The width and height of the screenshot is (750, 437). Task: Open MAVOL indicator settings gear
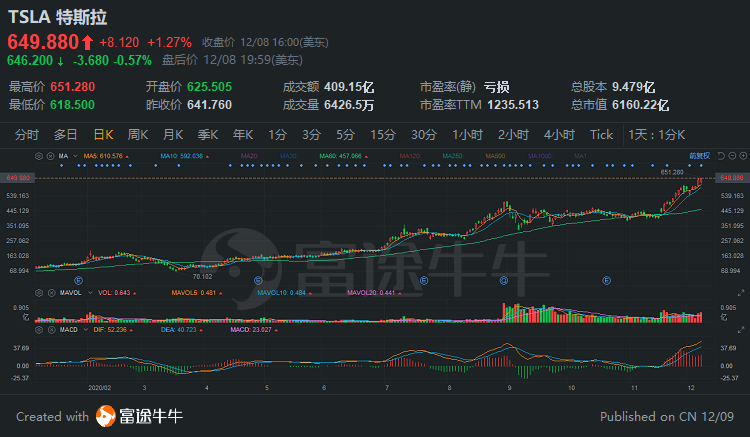39,293
